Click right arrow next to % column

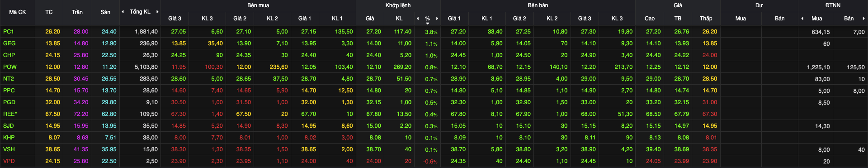(437, 19)
